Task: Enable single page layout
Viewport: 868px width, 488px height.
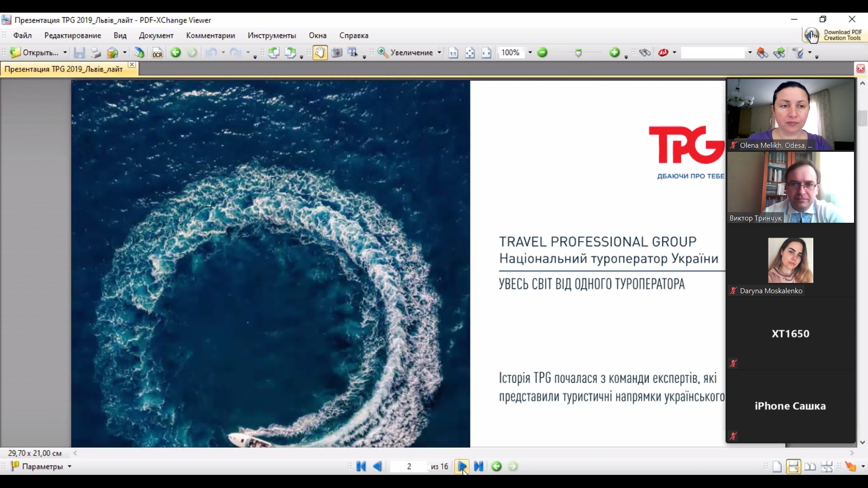Action: coord(777,466)
